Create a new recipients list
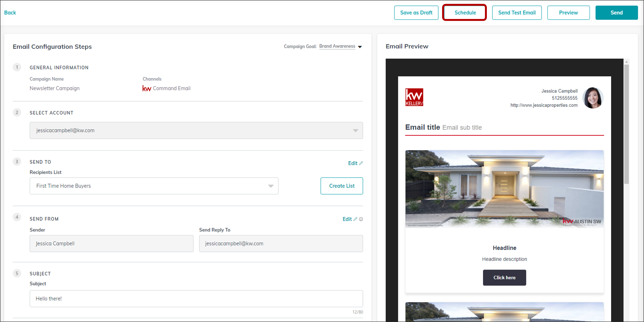 (342, 186)
